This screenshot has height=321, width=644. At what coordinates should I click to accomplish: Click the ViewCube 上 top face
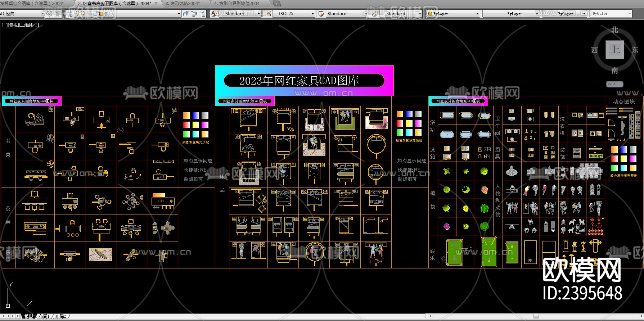[x=614, y=50]
